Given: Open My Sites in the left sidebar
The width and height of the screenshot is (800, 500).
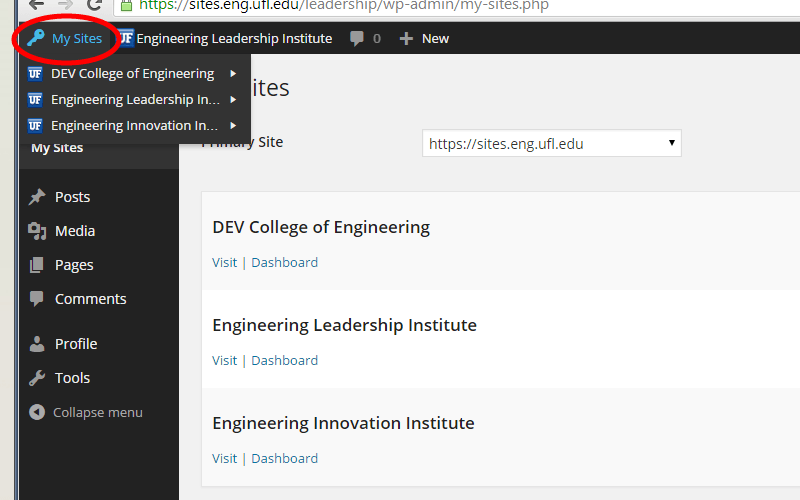Looking at the screenshot, I should click(x=57, y=148).
